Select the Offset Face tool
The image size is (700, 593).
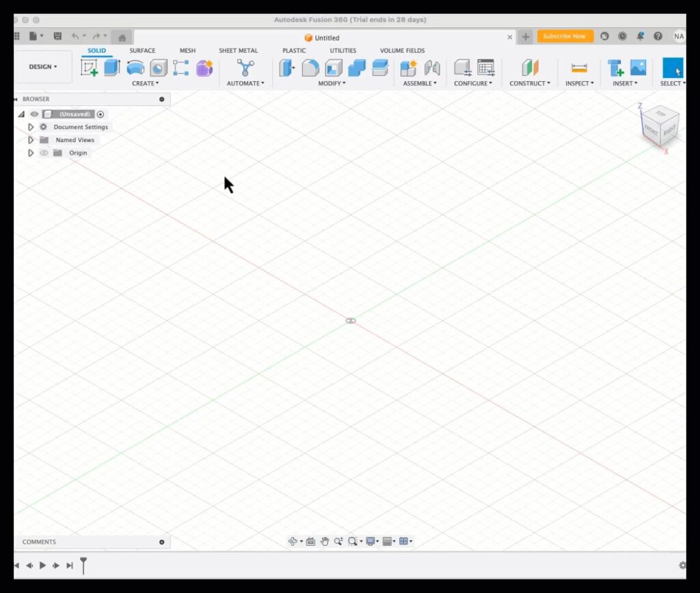380,68
